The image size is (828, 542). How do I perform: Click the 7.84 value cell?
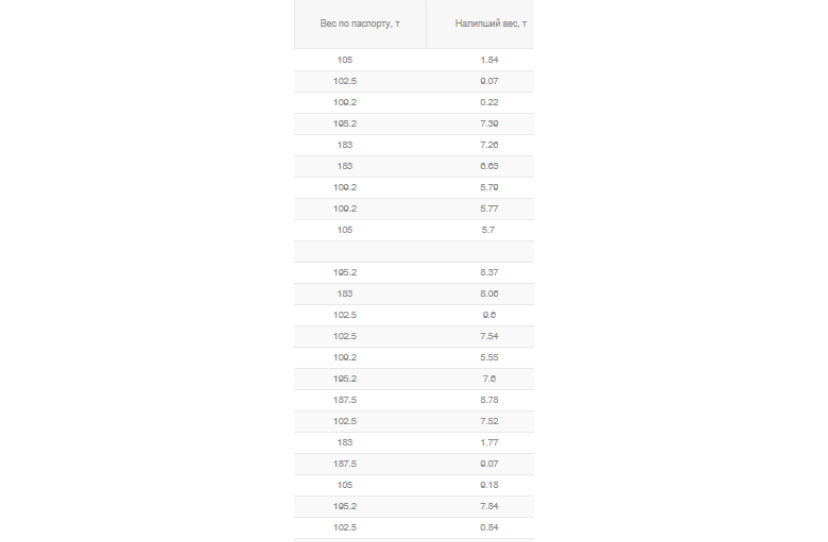click(x=489, y=506)
